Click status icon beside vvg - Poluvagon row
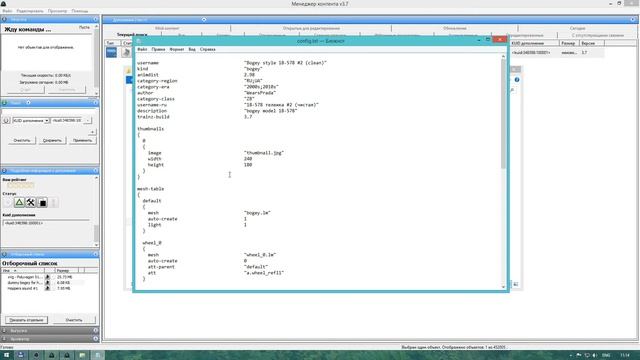This screenshot has height=360, width=640. (x=47, y=277)
